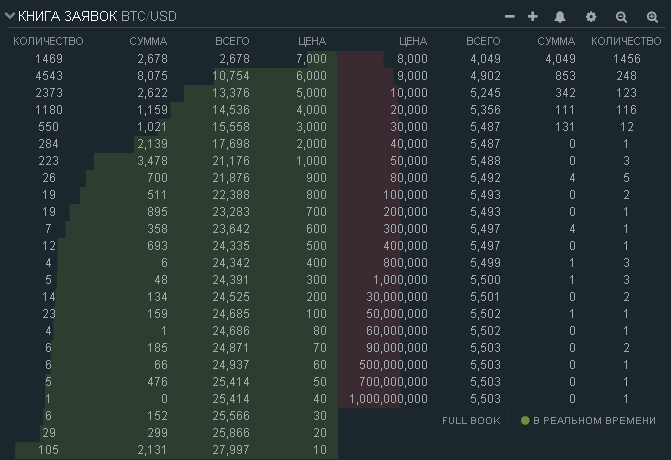This screenshot has height=460, width=671.
Task: Click the ask price 100,000
Action: [x=405, y=195]
